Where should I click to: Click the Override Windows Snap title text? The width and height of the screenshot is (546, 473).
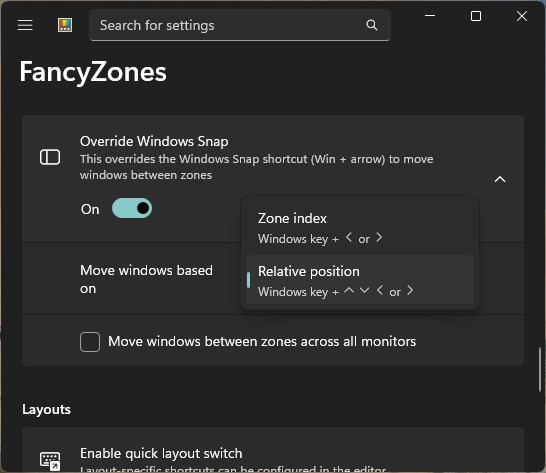click(154, 141)
